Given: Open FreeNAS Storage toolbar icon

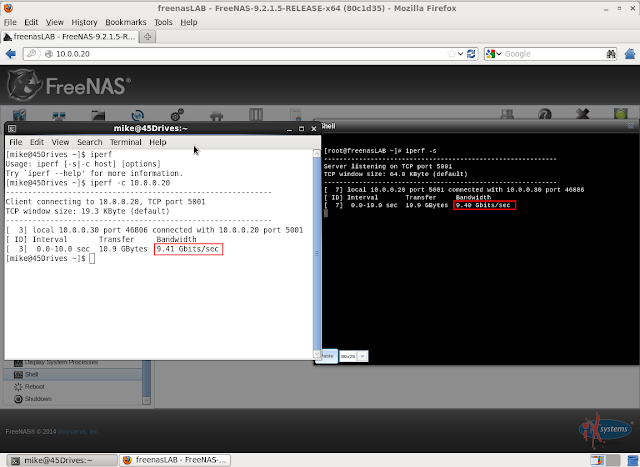Looking at the screenshot, I should tap(98, 116).
